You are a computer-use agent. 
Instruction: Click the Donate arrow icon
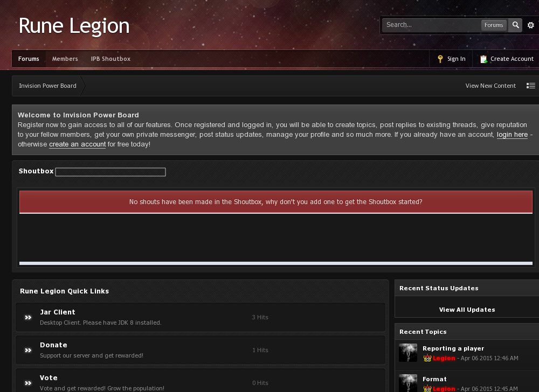(x=28, y=351)
